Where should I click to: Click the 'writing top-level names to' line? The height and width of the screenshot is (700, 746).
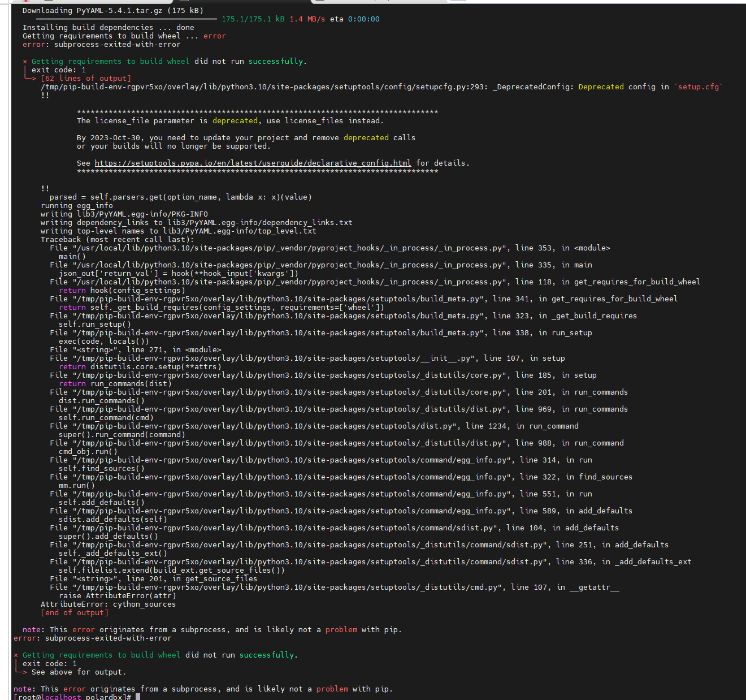[178, 231]
